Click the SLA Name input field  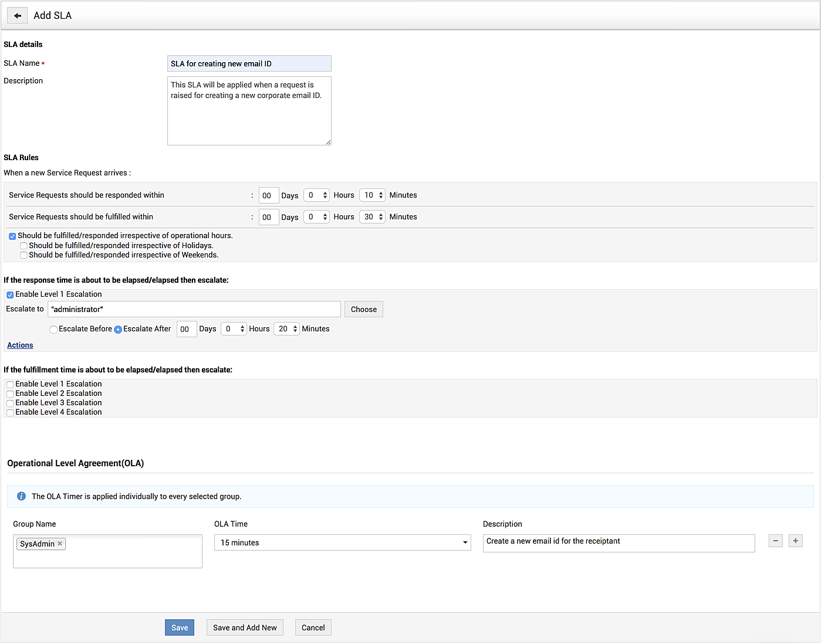249,64
